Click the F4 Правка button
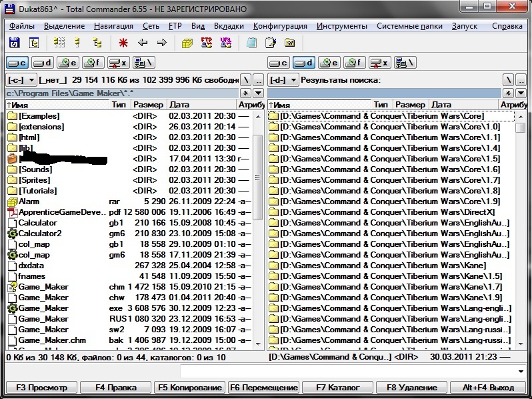 [116, 388]
